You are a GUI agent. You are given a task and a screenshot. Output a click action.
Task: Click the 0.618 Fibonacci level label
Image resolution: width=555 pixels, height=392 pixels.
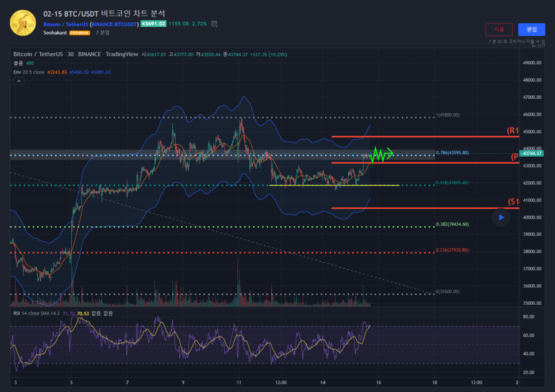tap(452, 183)
